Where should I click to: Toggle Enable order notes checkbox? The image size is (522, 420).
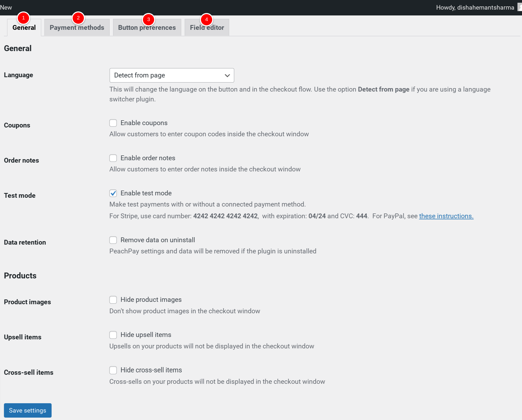113,158
